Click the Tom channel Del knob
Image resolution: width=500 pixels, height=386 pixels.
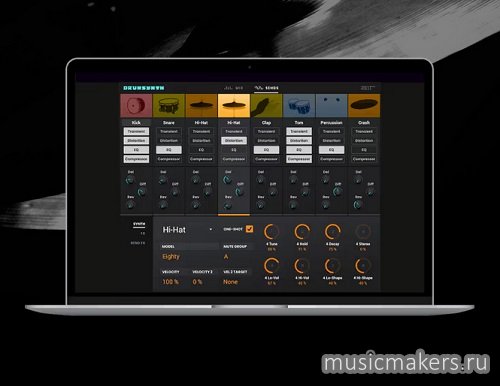coord(293,180)
